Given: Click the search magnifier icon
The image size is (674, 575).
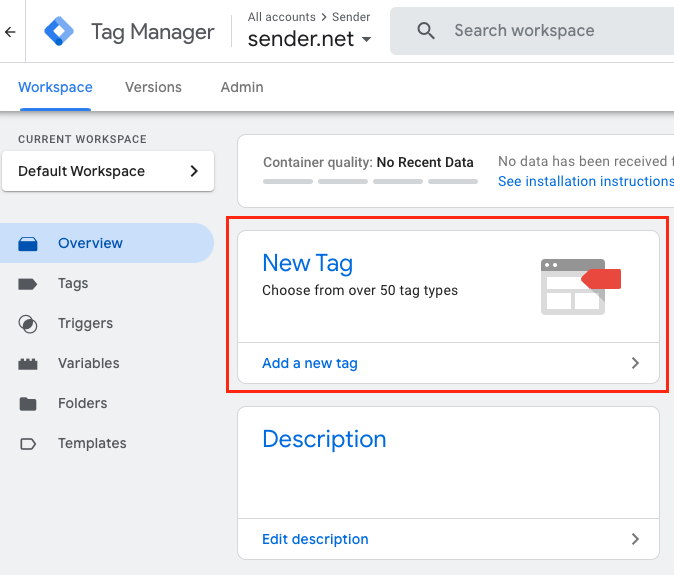Looking at the screenshot, I should pyautogui.click(x=426, y=31).
